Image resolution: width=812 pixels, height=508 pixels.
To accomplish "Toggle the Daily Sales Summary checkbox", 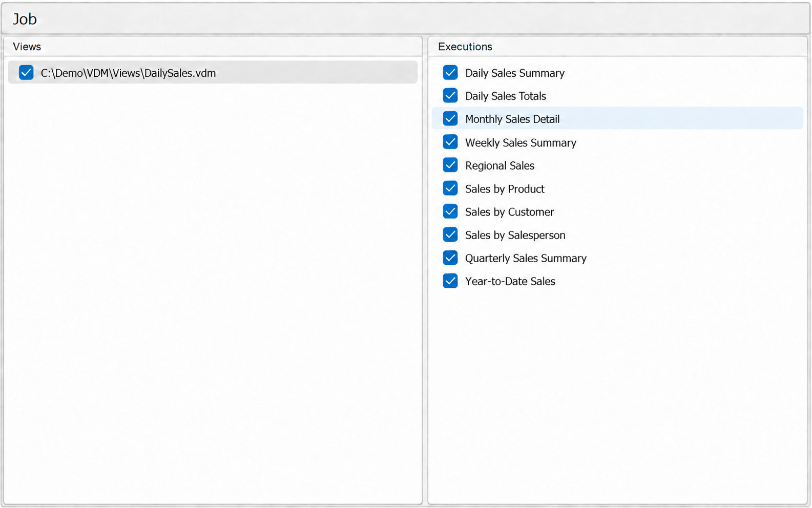I will coord(450,73).
